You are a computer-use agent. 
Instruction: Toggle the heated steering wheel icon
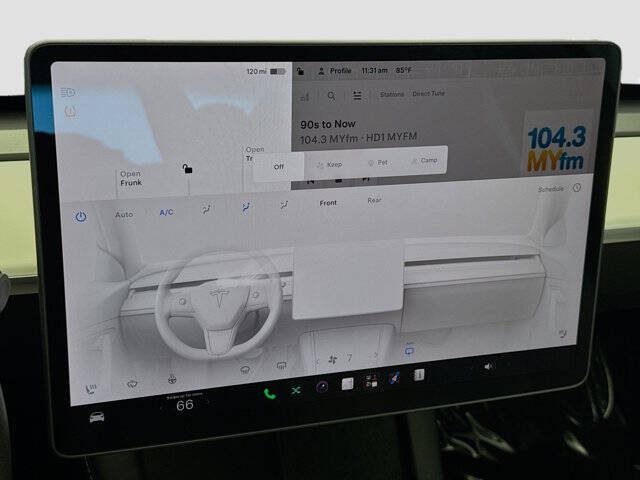point(172,380)
